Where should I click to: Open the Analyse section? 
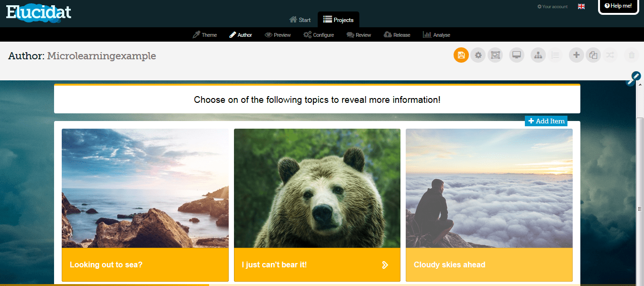coord(436,34)
